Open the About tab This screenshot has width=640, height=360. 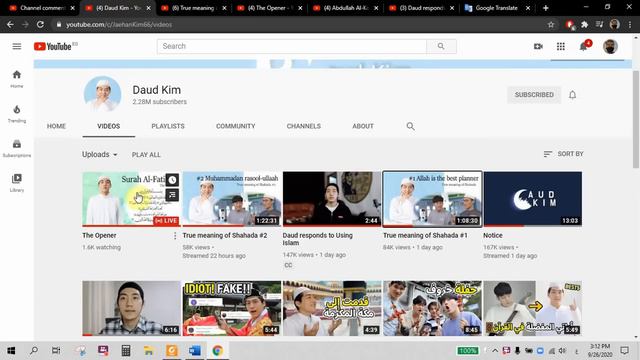point(363,126)
